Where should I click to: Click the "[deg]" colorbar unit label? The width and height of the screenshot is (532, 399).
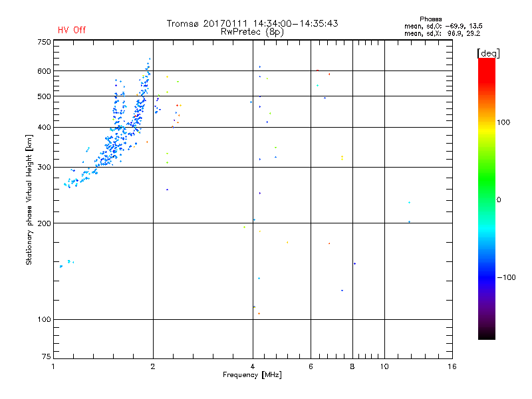click(488, 53)
